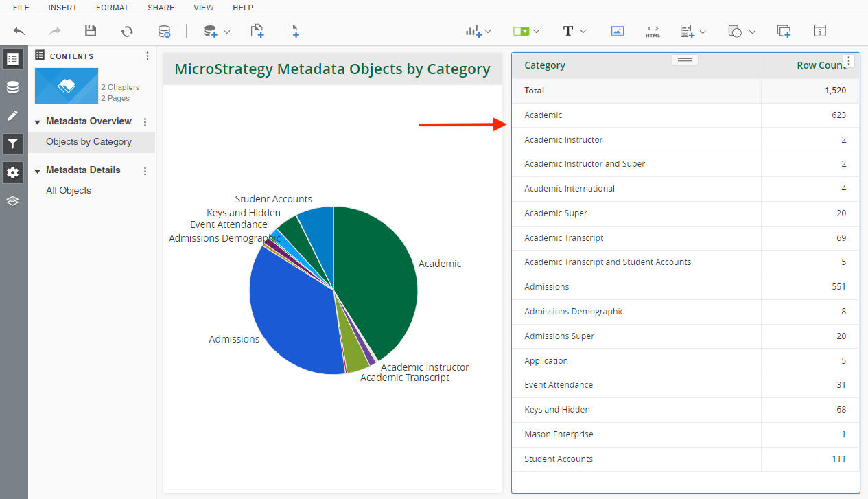Click the pencil Editor panel icon
868x499 pixels.
click(x=12, y=115)
